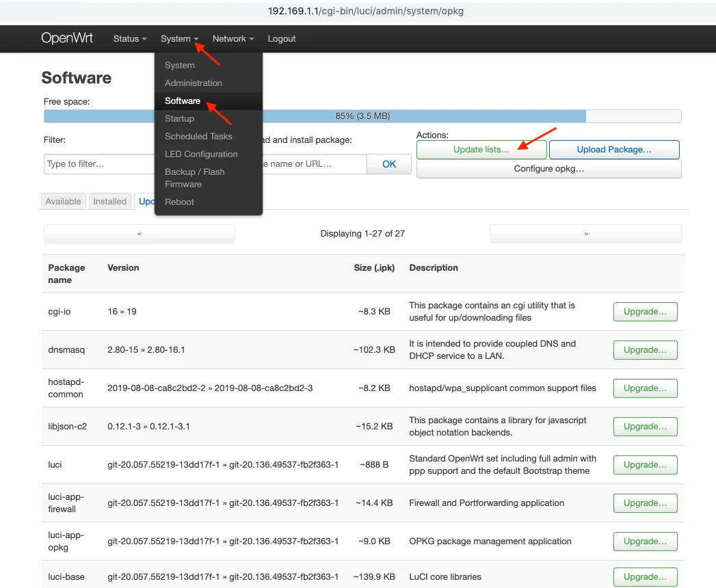
Task: Click the Logout link
Action: coord(282,39)
